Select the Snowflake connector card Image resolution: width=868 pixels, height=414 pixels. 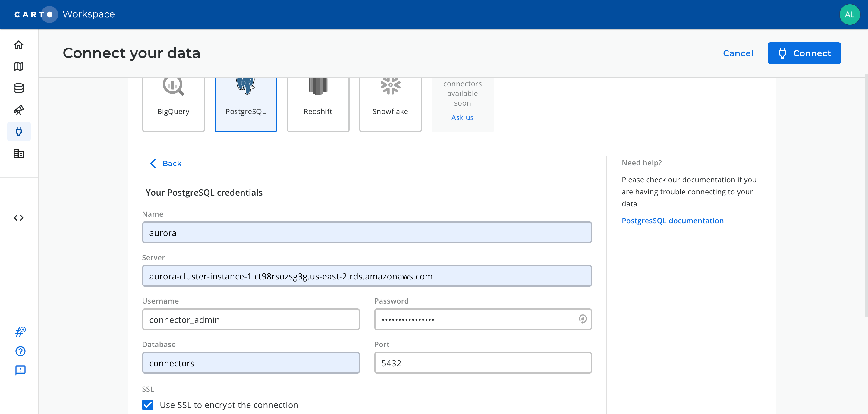(390, 104)
